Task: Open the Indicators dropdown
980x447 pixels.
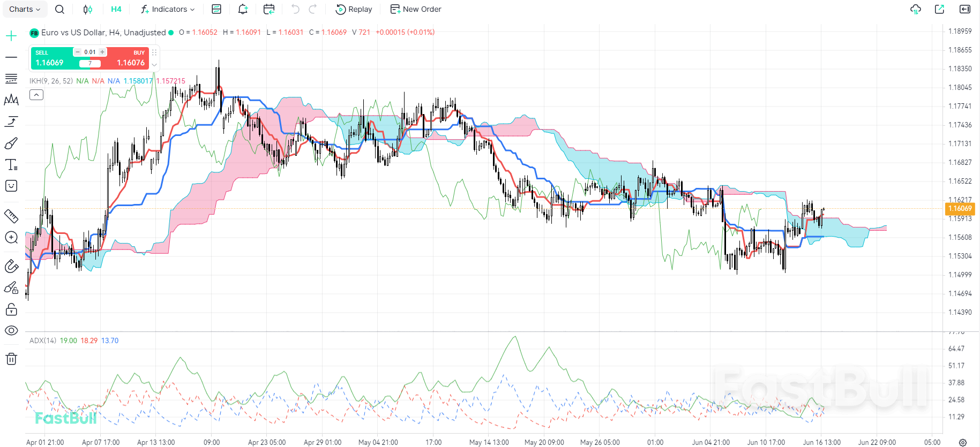Action: (x=168, y=9)
